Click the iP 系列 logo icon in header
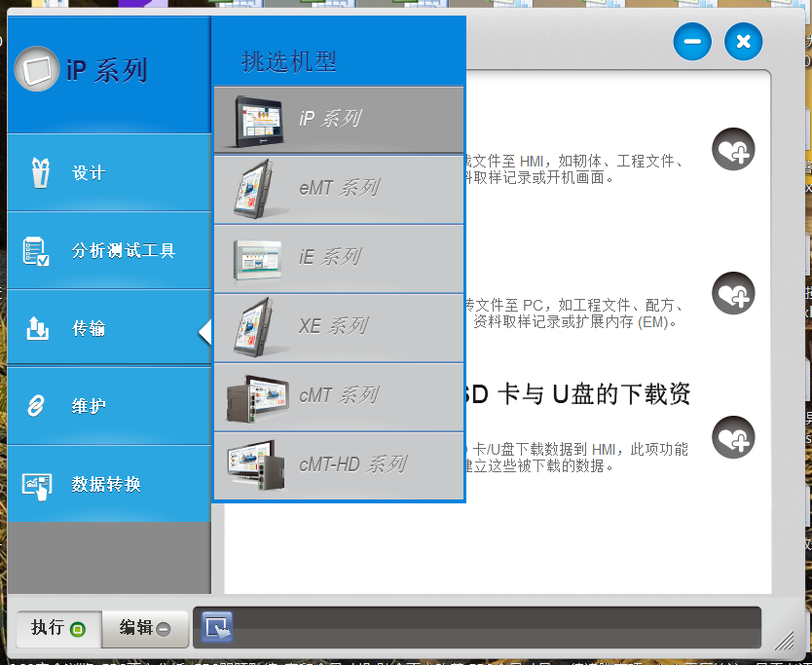 click(37, 69)
